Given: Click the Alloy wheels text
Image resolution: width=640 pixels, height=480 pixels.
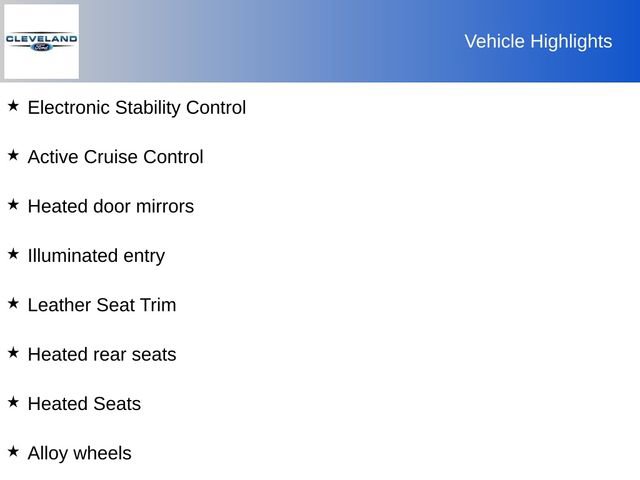Looking at the screenshot, I should tap(79, 453).
